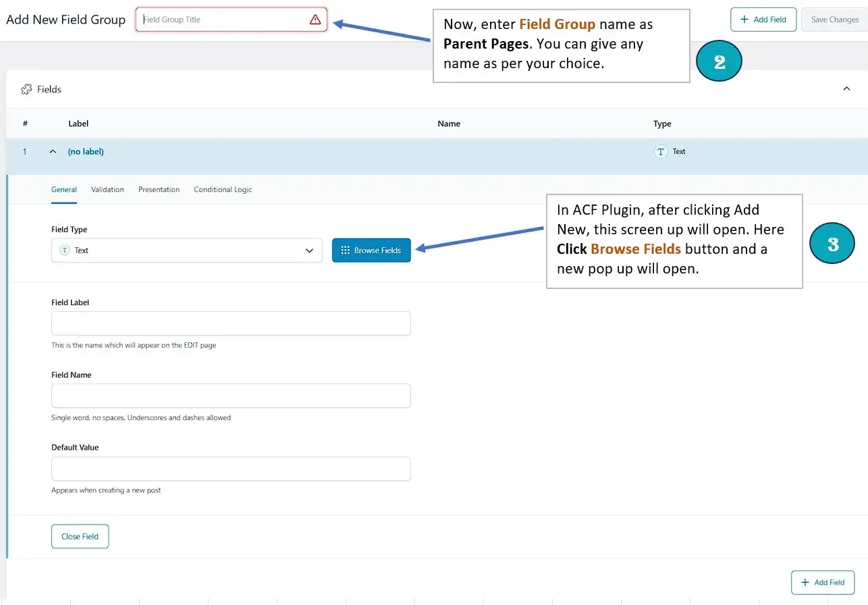
Task: Click the Name column header
Action: coord(449,124)
